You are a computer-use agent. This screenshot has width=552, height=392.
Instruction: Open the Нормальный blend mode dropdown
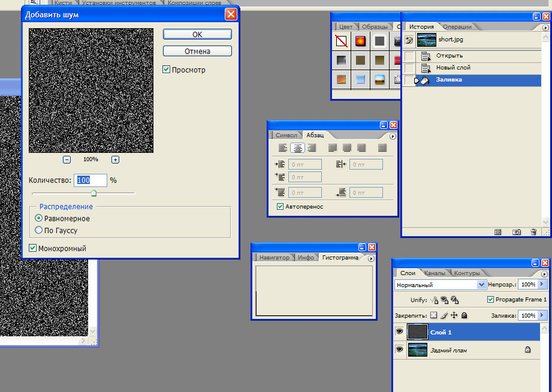[481, 285]
